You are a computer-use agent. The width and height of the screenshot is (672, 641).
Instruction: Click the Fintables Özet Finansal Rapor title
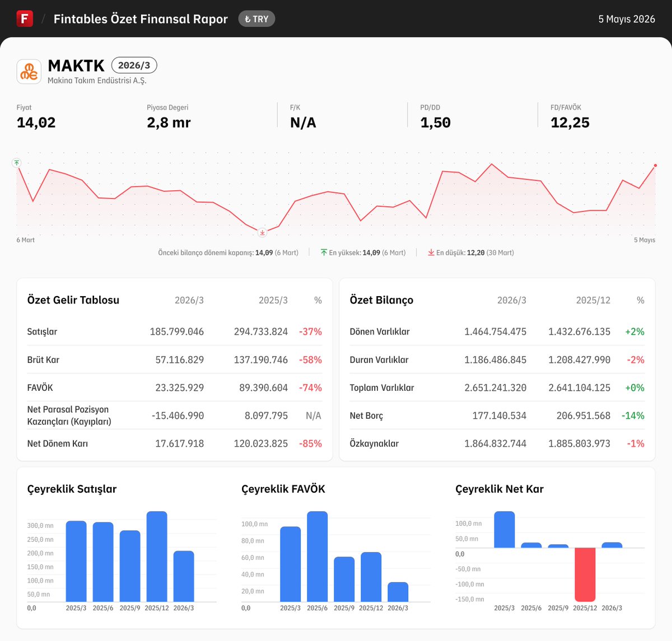[x=141, y=19]
